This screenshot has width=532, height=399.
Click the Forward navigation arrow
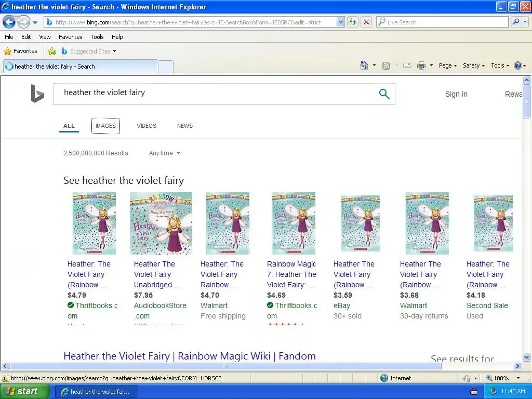pos(23,22)
